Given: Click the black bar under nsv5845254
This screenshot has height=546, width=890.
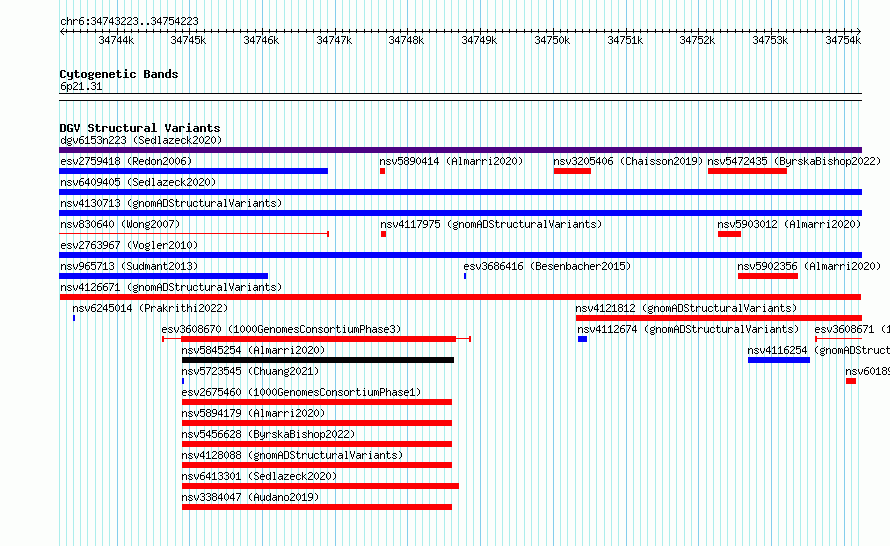Looking at the screenshot, I should [x=318, y=360].
